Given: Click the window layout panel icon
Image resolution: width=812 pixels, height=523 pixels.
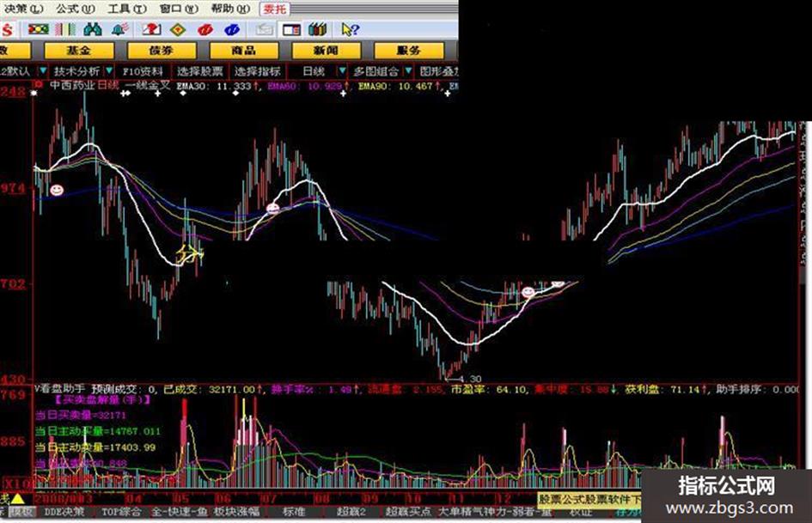Looking at the screenshot, I should point(291,29).
